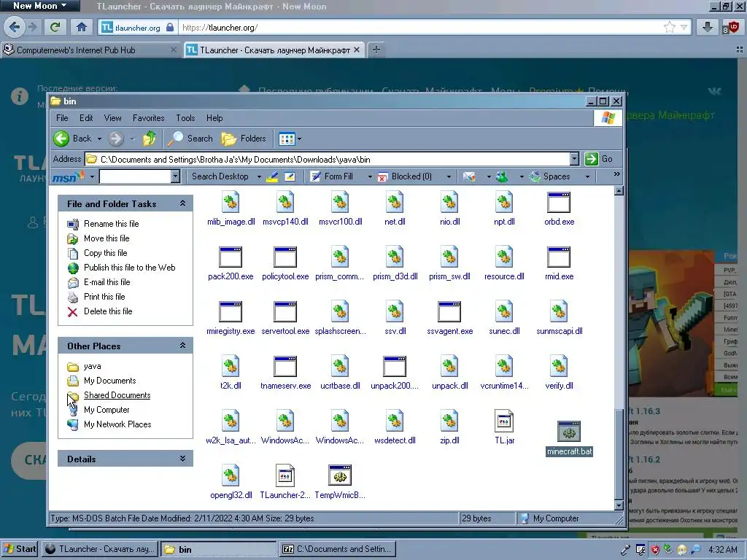Open the Tools menu

[185, 118]
